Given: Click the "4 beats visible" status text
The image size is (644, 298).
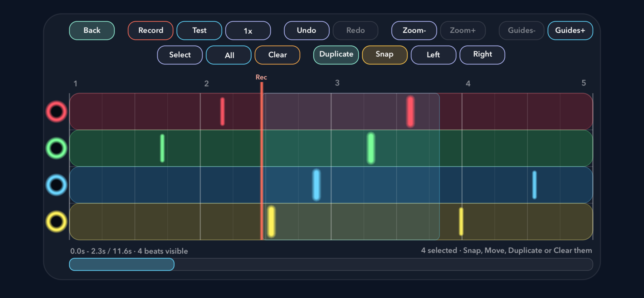Looking at the screenshot, I should (163, 251).
